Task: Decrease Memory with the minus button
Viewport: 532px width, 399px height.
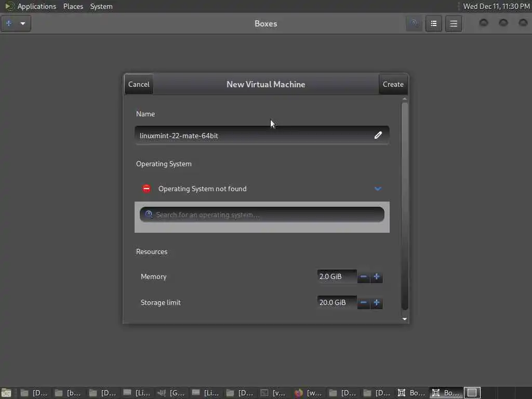Action: [363, 276]
